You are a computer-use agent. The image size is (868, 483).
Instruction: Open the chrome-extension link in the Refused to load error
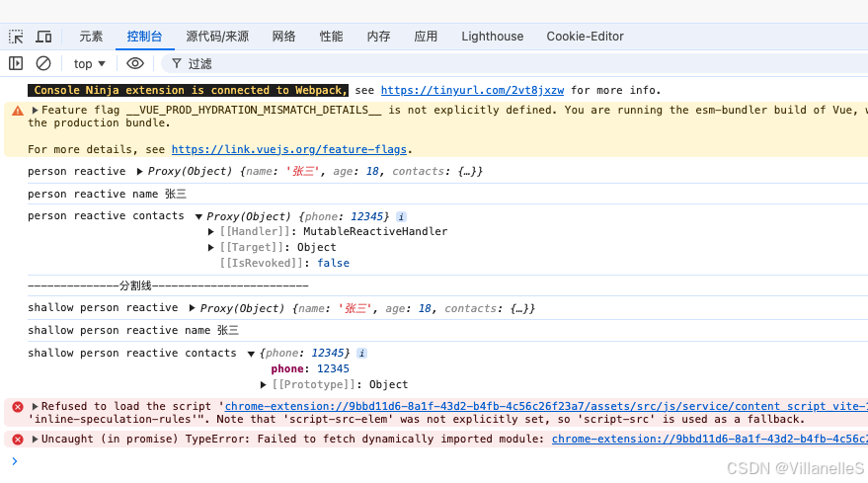546,406
